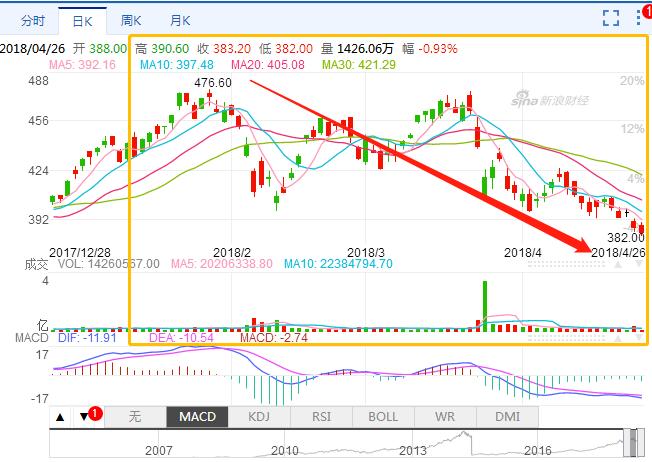The image size is (652, 462).
Task: Switch to the 月K monthly tab
Action: pos(180,20)
